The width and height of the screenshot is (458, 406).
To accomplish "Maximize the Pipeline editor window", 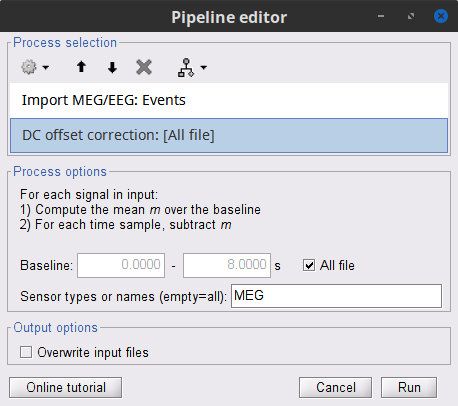I will click(411, 16).
